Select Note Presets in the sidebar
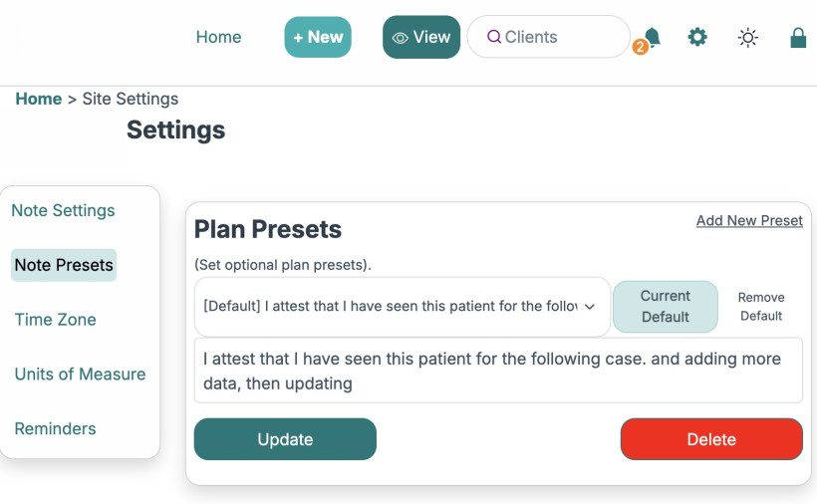Image resolution: width=817 pixels, height=504 pixels. 64,265
